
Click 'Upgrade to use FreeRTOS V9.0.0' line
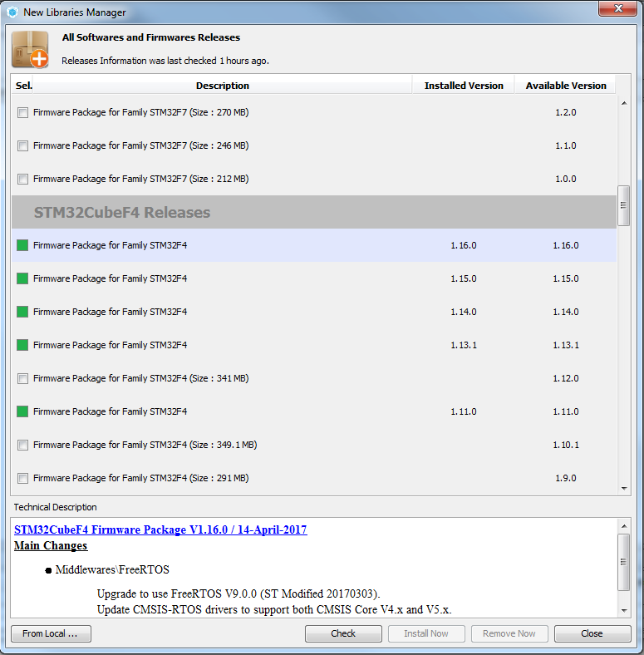click(238, 593)
